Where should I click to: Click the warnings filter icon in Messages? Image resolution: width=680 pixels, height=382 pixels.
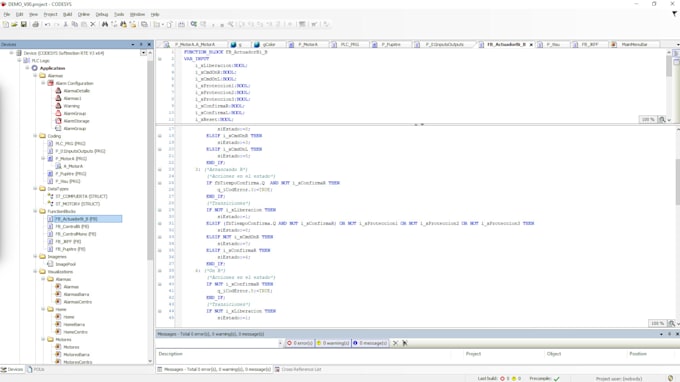coord(319,343)
